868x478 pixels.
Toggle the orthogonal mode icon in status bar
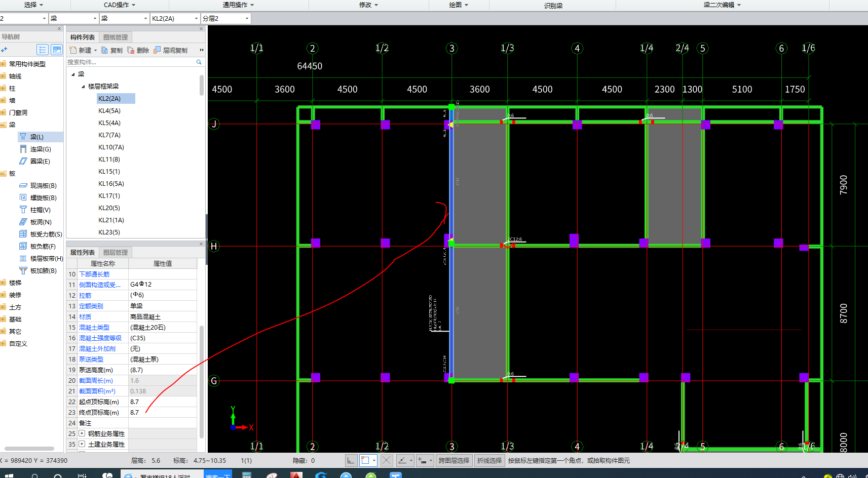tap(351, 460)
